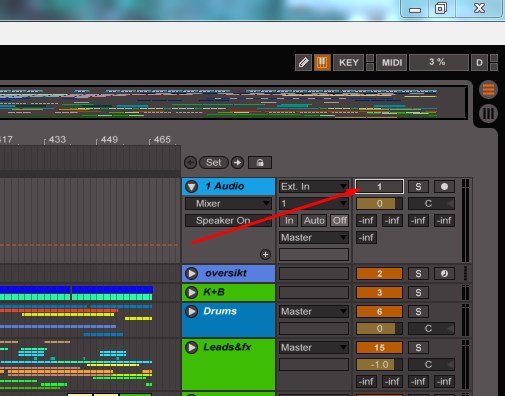Toggle the lock envelopes icon
The image size is (505, 396).
(x=260, y=163)
